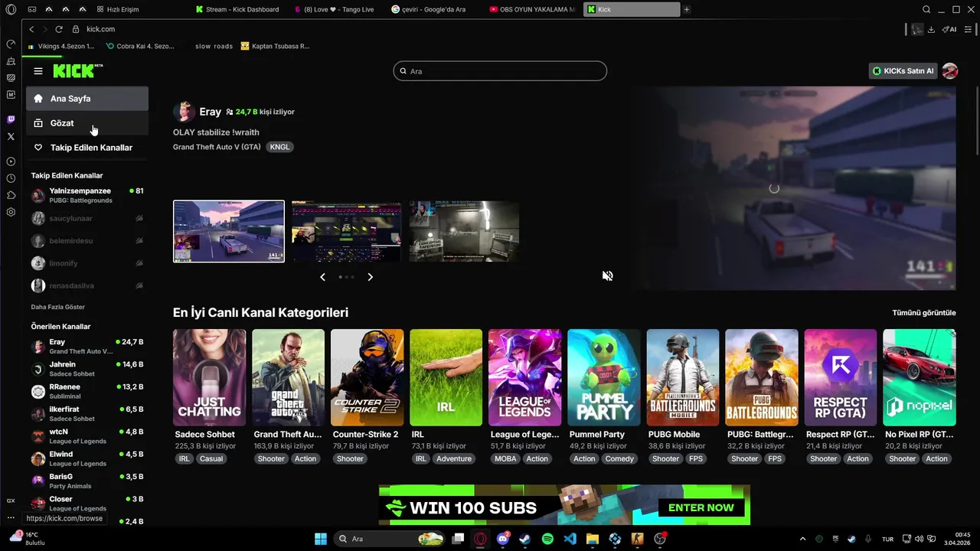980x551 pixels.
Task: Show previous featured stream with left arrow
Action: point(322,277)
